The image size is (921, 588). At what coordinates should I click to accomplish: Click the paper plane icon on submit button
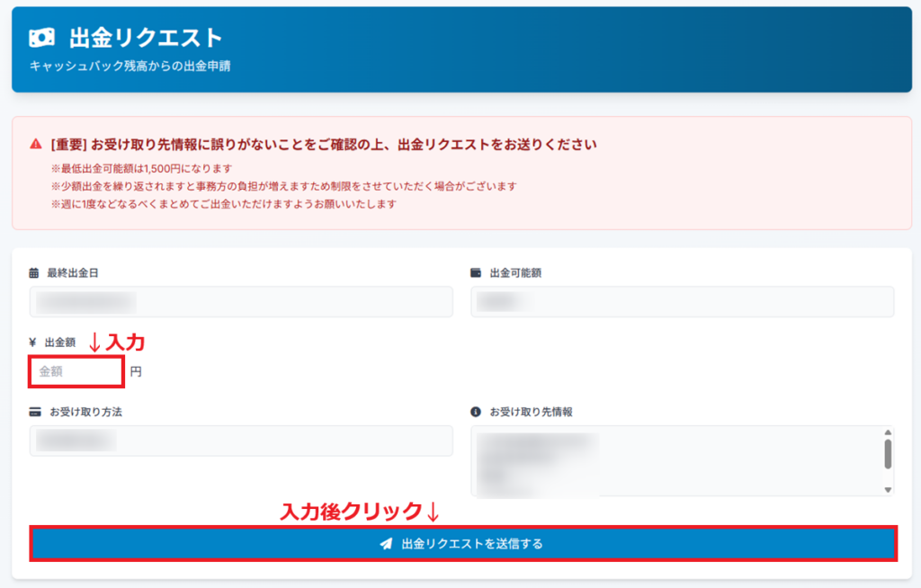pos(386,544)
